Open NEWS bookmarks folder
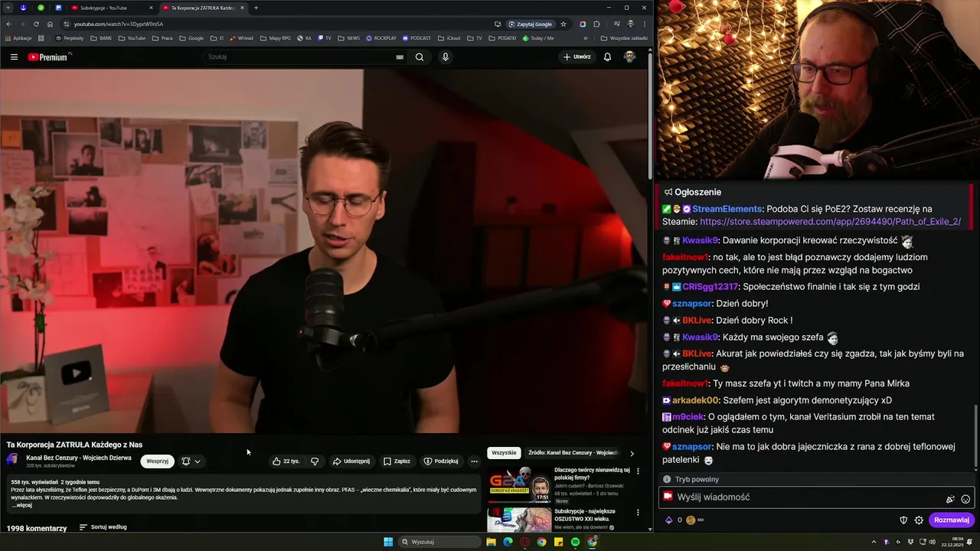 pyautogui.click(x=348, y=38)
